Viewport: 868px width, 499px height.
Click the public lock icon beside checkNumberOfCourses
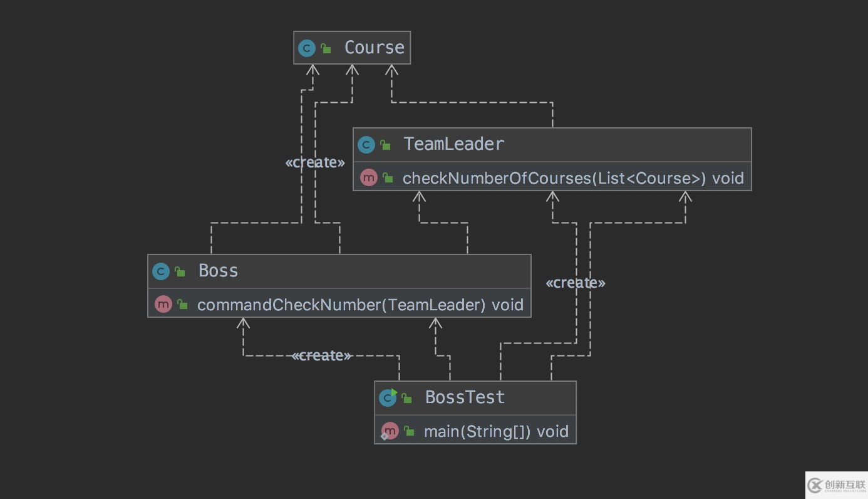click(x=388, y=179)
